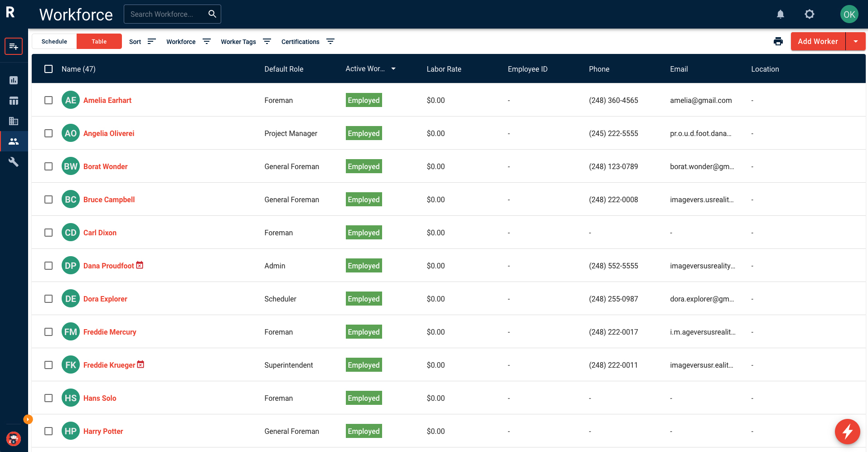Image resolution: width=868 pixels, height=452 pixels.
Task: Toggle the select-all checkbox in the Name header
Action: pos(48,69)
